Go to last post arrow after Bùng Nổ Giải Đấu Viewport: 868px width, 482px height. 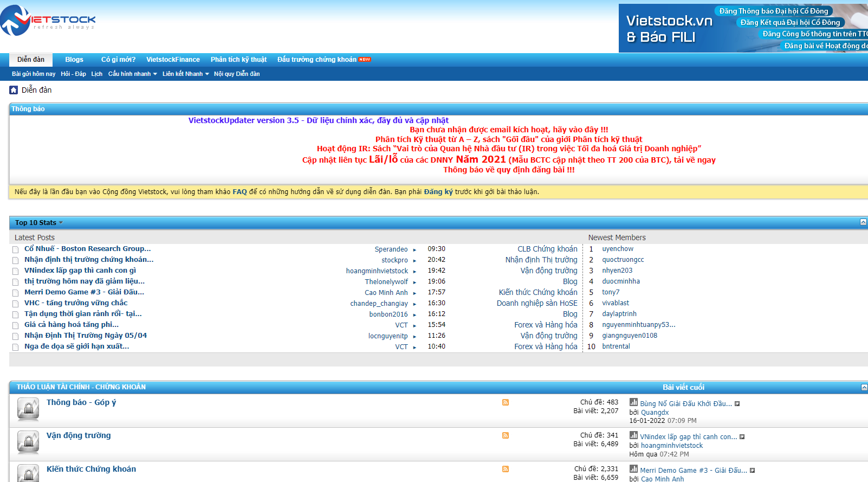[737, 404]
